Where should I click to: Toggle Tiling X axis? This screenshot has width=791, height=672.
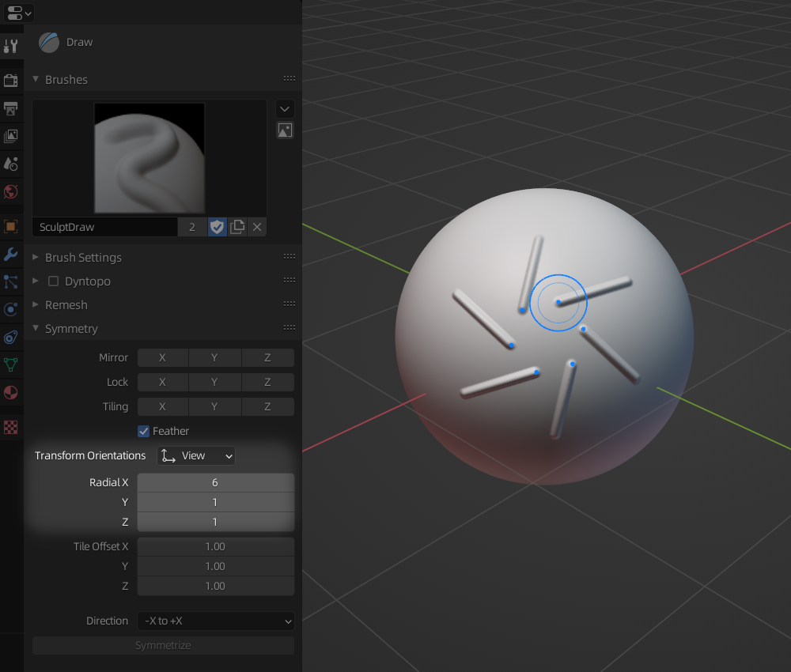[162, 406]
